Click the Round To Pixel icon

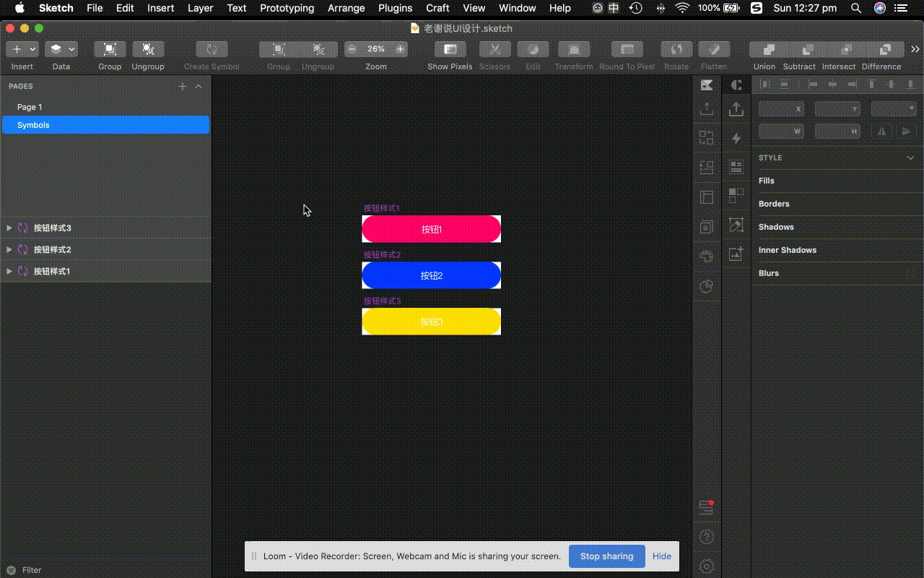[x=627, y=49]
